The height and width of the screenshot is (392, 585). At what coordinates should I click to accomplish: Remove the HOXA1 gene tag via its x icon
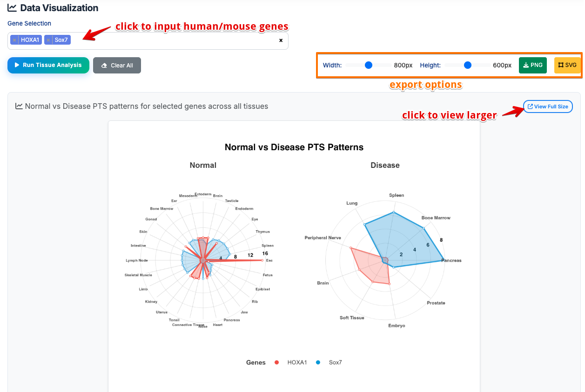14,39
